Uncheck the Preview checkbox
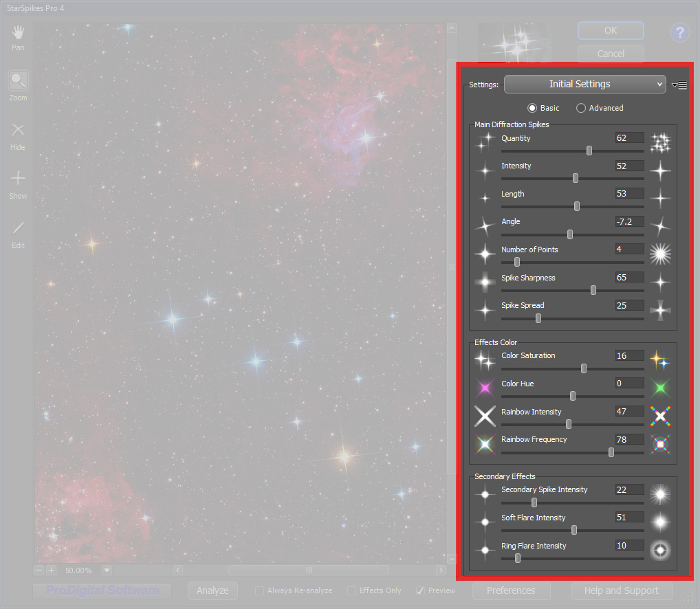Screen dimensions: 700x609 pos(420,590)
